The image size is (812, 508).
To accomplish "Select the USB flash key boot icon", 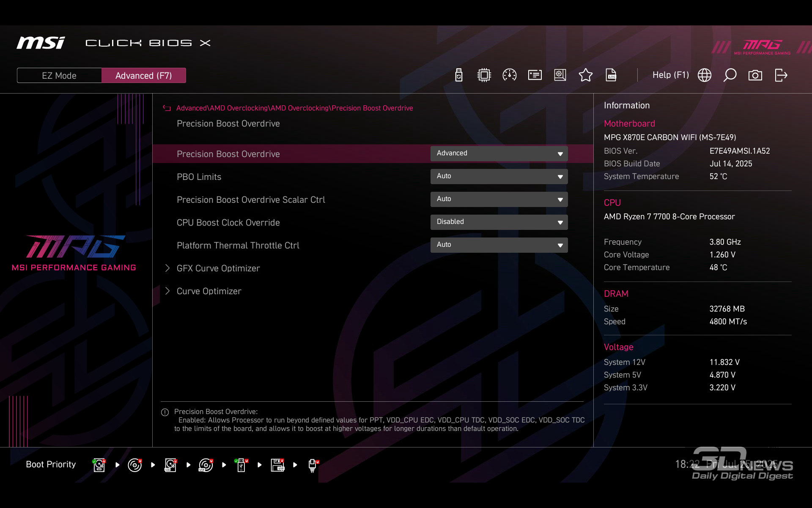I will [241, 465].
